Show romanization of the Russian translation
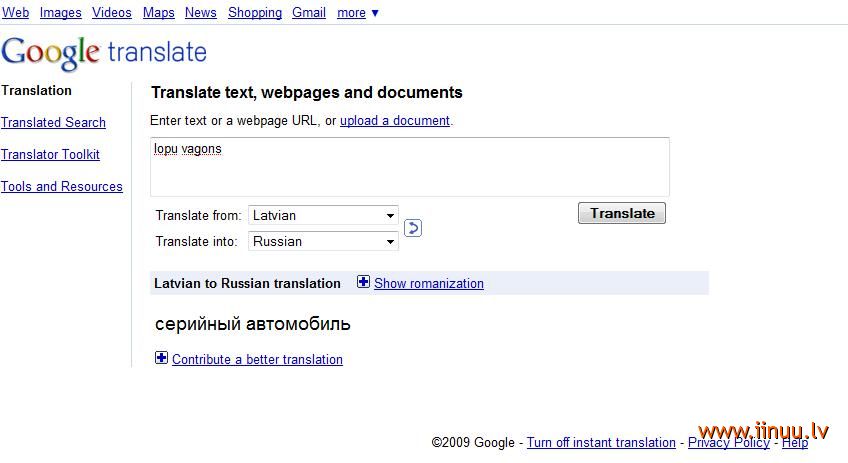The height and width of the screenshot is (463, 848). [429, 283]
